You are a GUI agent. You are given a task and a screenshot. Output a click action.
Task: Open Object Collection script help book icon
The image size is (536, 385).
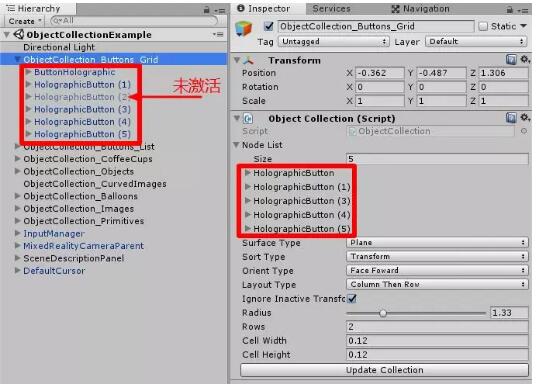tap(511, 118)
